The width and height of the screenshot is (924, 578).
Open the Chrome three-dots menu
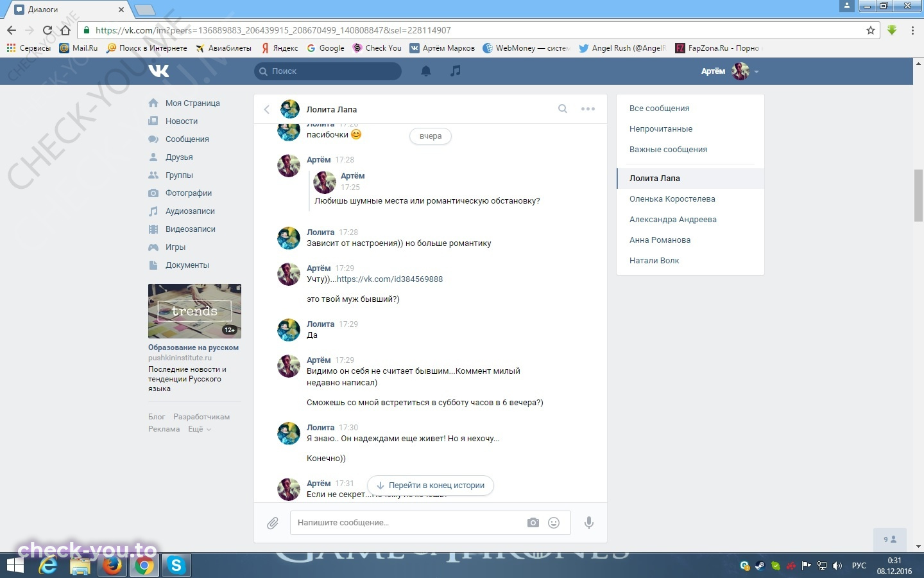tap(912, 30)
